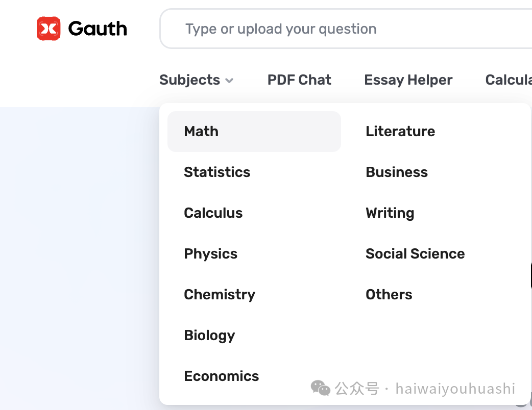Open the Social Science subject

[x=436, y=254]
